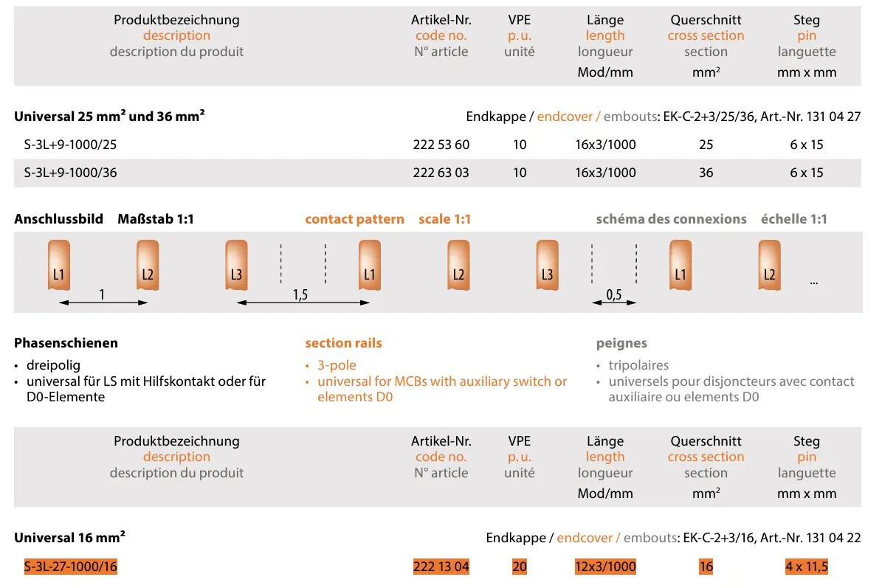882x588 pixels.
Task: Click the "section rails" heading
Action: tap(343, 343)
